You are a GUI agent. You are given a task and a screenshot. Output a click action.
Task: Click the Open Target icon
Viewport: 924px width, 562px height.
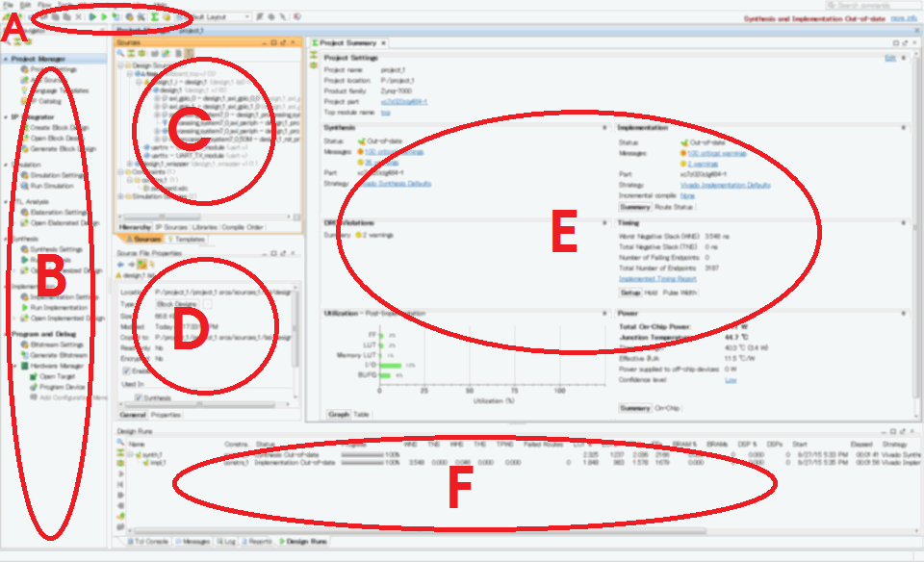(x=34, y=376)
